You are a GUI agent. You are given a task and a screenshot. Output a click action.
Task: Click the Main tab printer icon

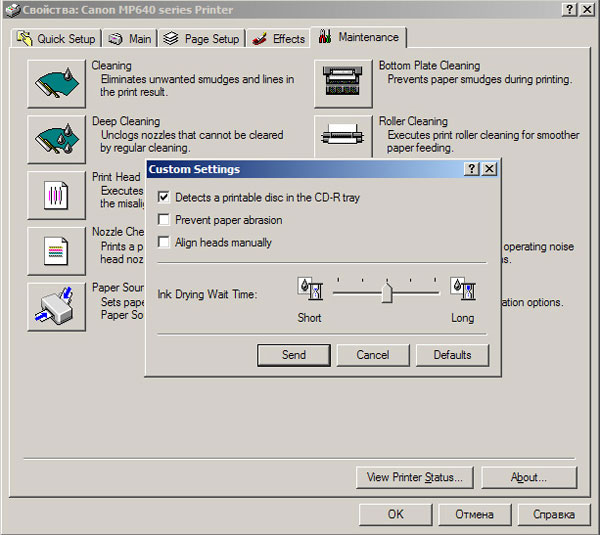click(x=115, y=39)
